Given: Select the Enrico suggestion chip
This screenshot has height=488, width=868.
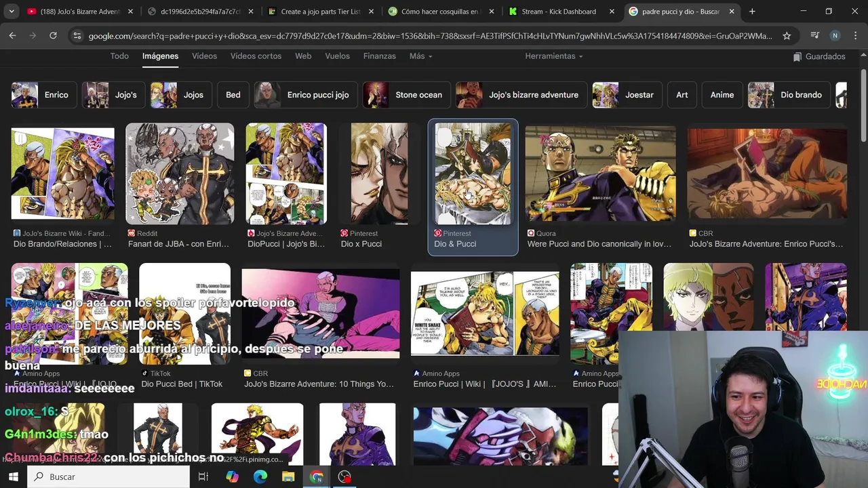Looking at the screenshot, I should (x=43, y=95).
